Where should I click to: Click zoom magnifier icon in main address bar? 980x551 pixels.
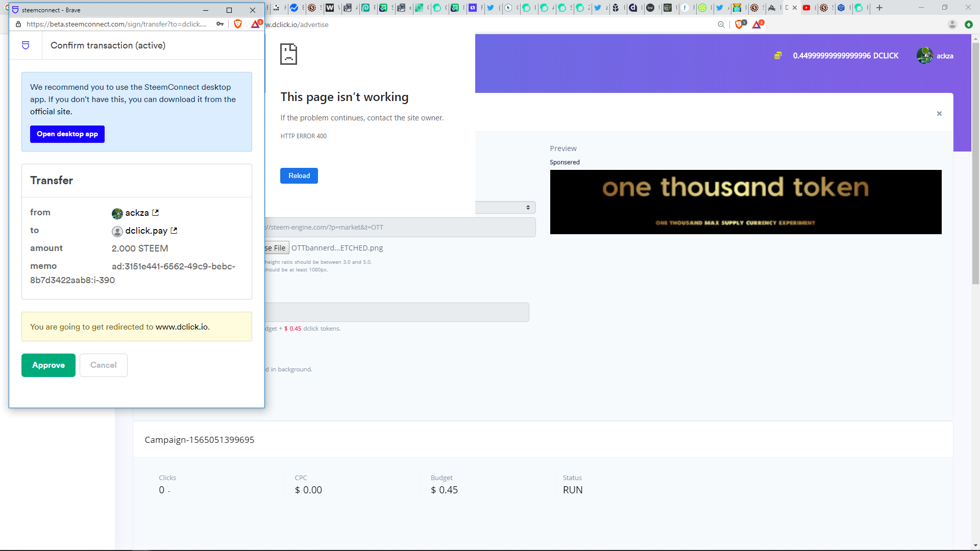coord(721,24)
